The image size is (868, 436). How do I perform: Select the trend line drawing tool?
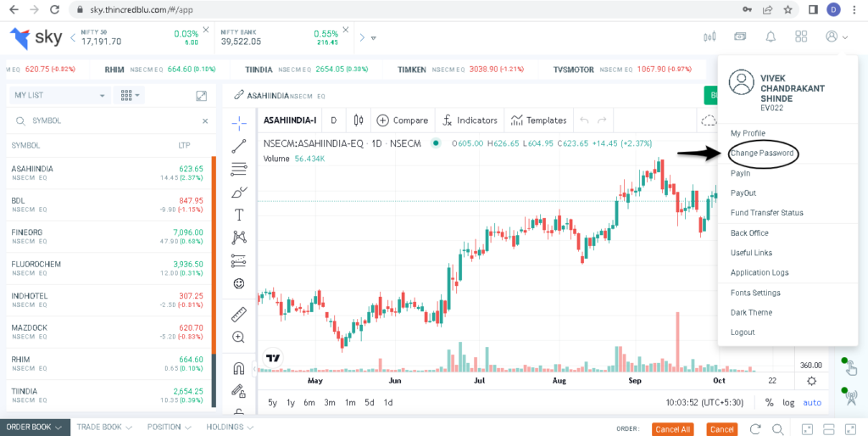tap(239, 146)
